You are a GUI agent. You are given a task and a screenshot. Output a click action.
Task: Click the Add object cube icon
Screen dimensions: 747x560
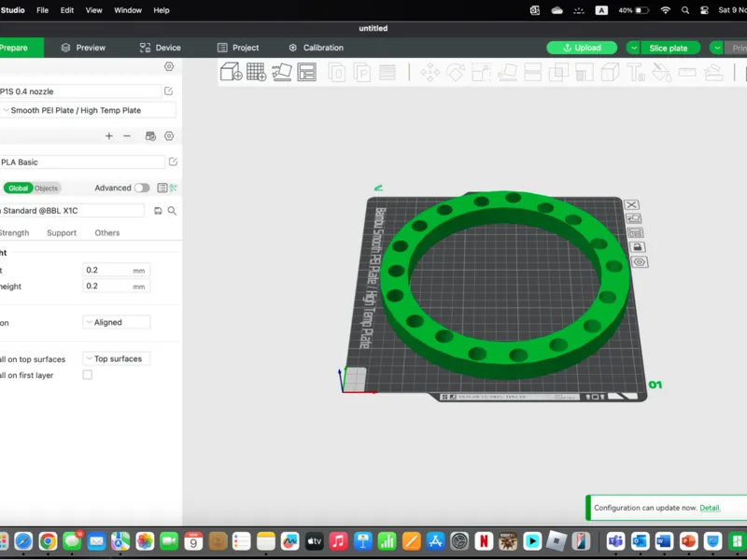click(232, 72)
